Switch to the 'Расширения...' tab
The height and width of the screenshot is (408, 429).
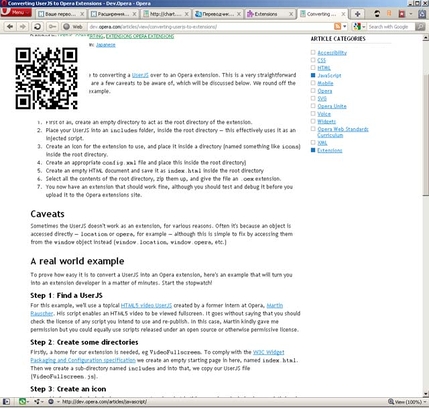(x=113, y=14)
